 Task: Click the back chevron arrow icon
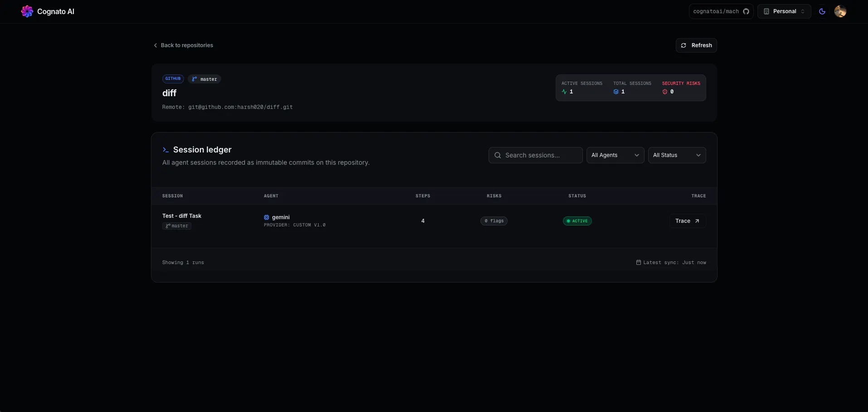coord(155,45)
